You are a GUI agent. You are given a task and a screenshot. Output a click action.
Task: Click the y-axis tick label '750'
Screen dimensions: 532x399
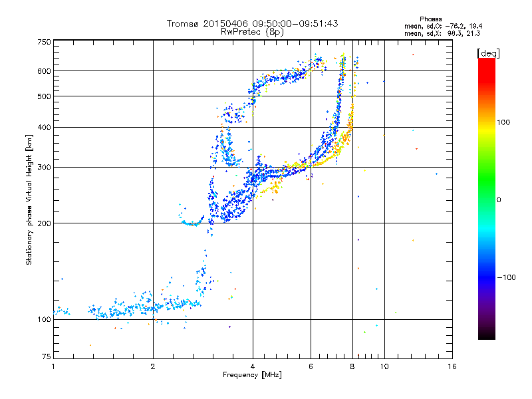tap(44, 42)
